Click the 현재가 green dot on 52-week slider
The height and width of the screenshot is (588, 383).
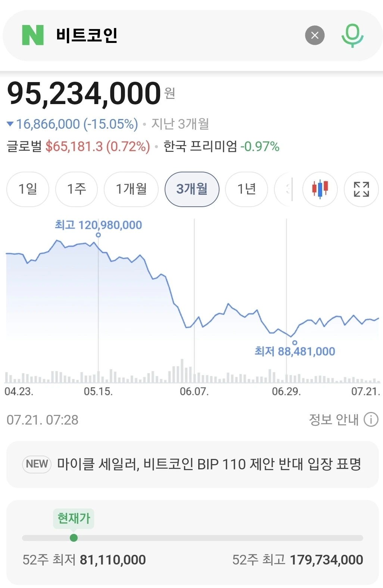coord(74,538)
